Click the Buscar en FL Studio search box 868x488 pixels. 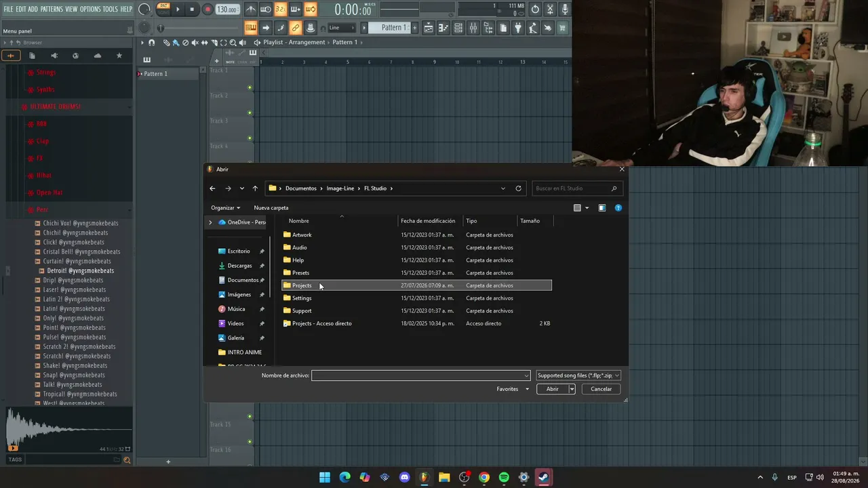click(576, 188)
